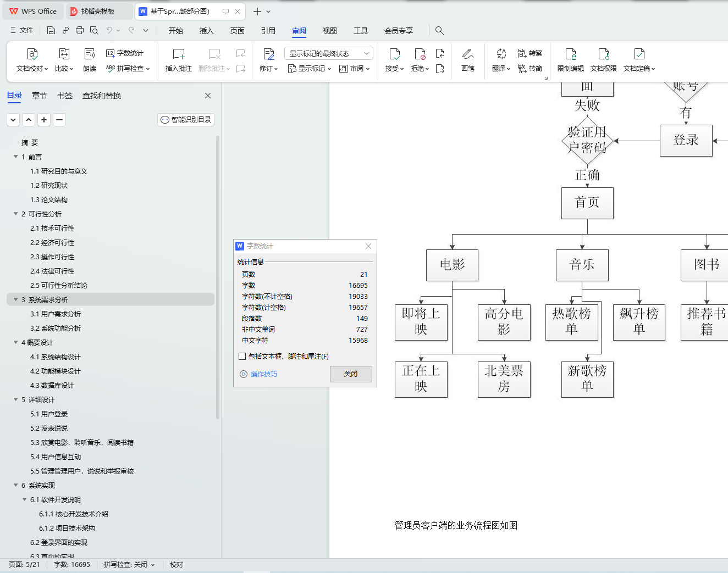The image size is (728, 573).
Task: Switch to 书签 tab in navigation pane
Action: pyautogui.click(x=65, y=96)
